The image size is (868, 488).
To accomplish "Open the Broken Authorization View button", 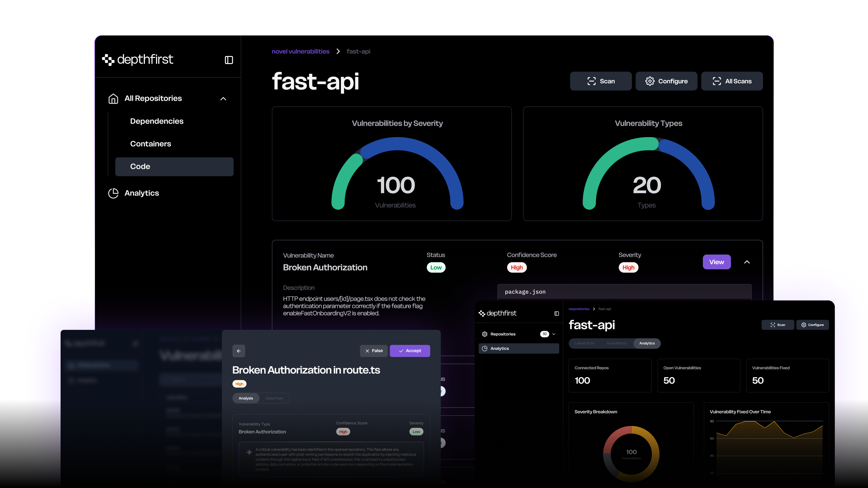I will pos(717,262).
